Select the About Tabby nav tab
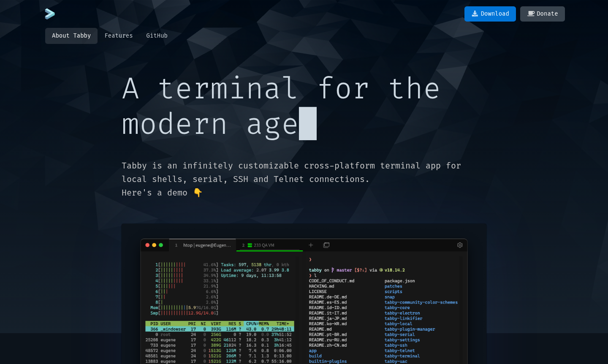This screenshot has width=608, height=364. (71, 36)
